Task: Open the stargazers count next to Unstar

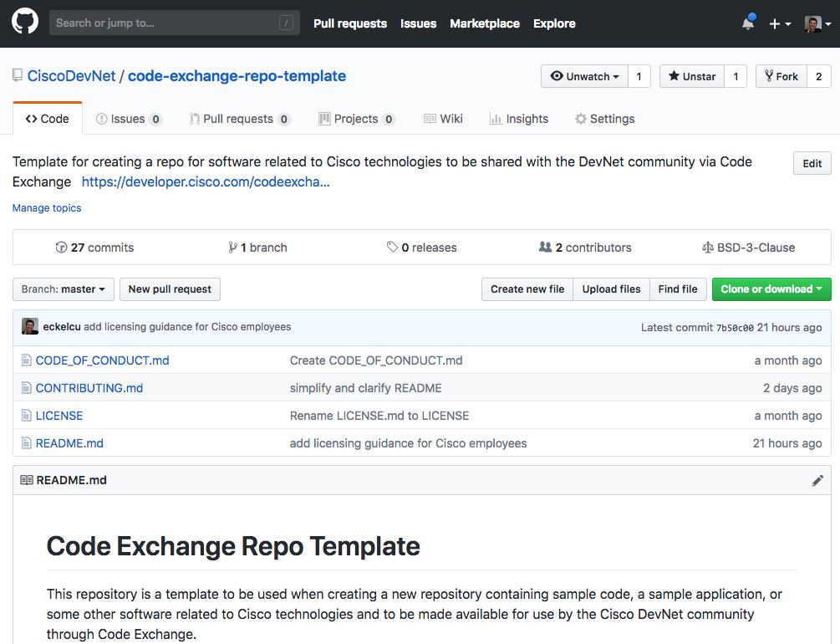Action: pos(736,76)
